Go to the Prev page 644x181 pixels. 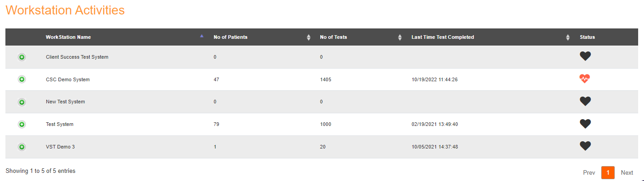coord(589,172)
